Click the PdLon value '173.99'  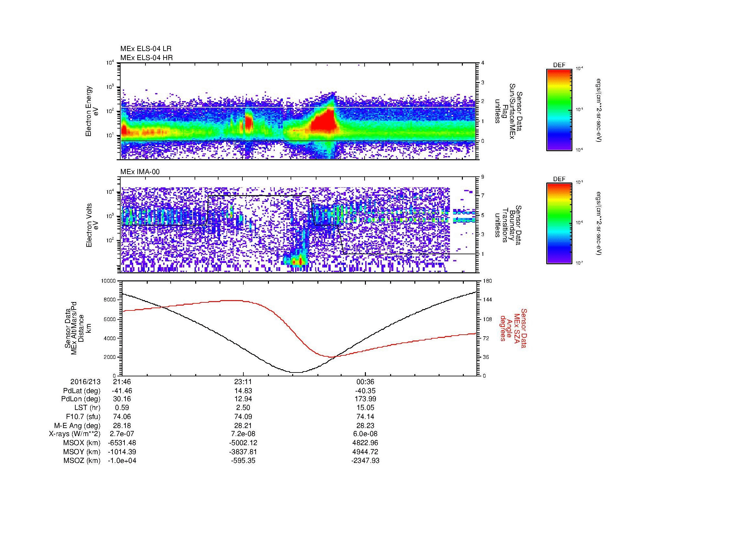point(365,399)
